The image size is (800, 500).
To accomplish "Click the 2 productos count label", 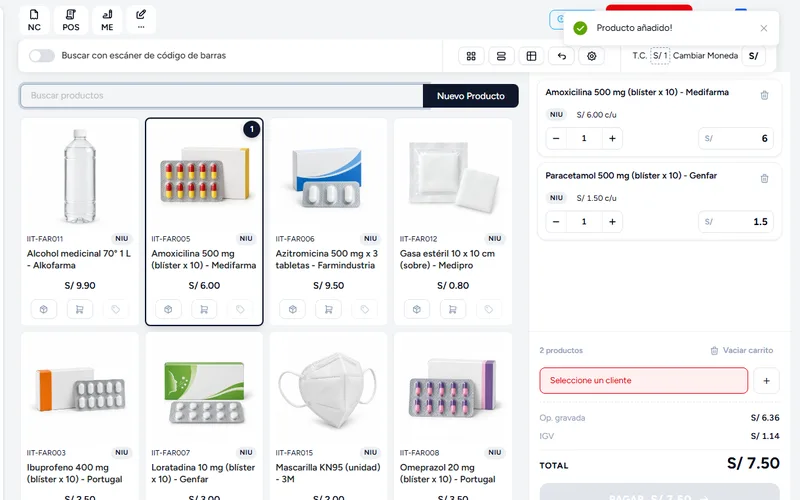I will (561, 351).
